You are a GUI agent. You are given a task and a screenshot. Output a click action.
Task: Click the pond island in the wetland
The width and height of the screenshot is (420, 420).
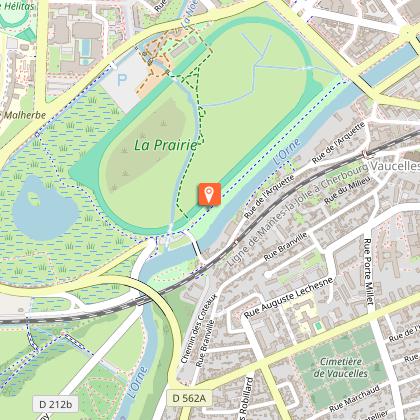tap(33, 199)
